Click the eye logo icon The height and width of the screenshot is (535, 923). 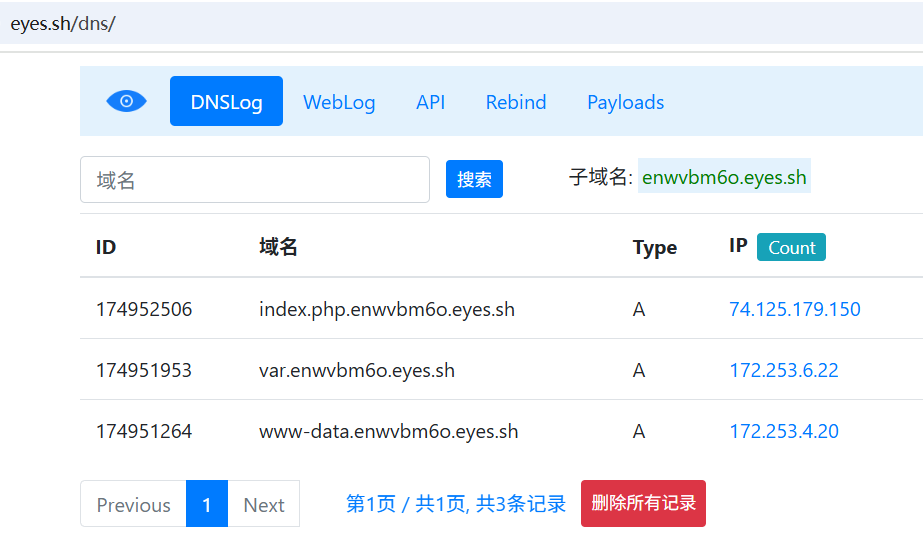(126, 101)
